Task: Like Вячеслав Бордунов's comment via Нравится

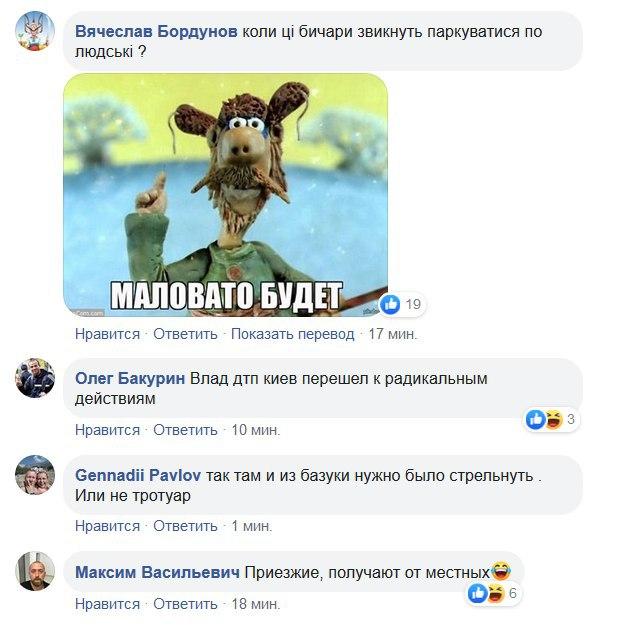Action: (107, 334)
